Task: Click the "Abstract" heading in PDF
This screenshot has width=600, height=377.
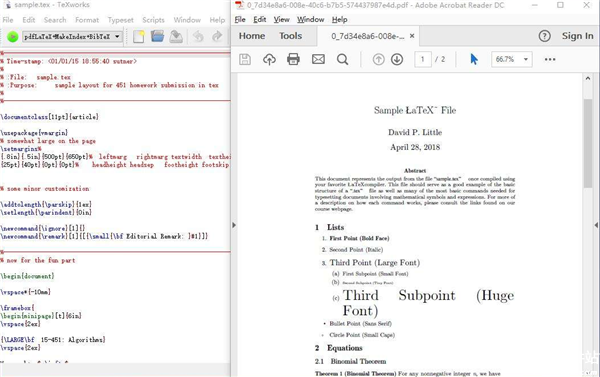Action: point(415,171)
